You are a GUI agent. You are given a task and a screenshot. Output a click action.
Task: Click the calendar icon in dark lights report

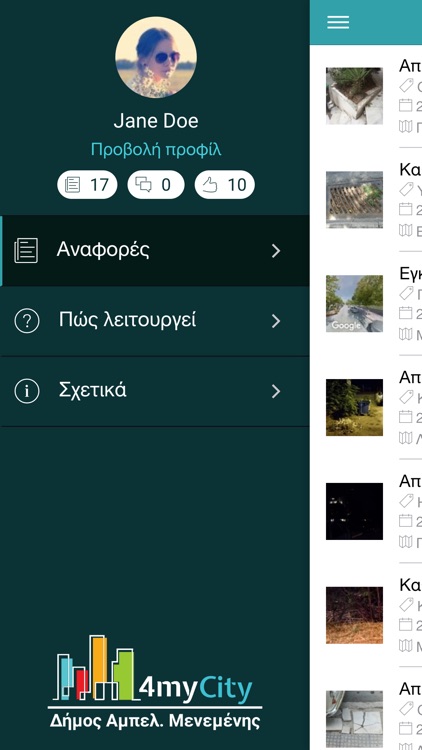pos(406,520)
